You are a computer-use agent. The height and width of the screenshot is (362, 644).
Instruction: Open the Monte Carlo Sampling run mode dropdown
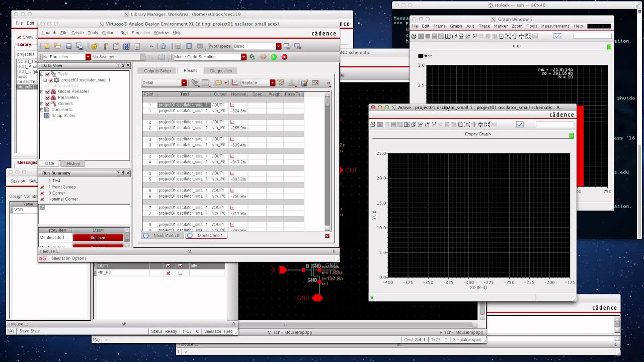[244, 57]
